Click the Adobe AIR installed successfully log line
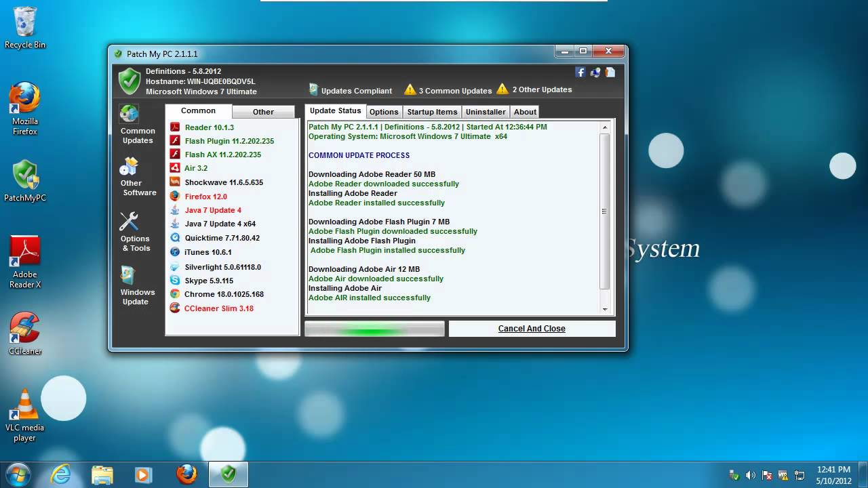 tap(370, 298)
